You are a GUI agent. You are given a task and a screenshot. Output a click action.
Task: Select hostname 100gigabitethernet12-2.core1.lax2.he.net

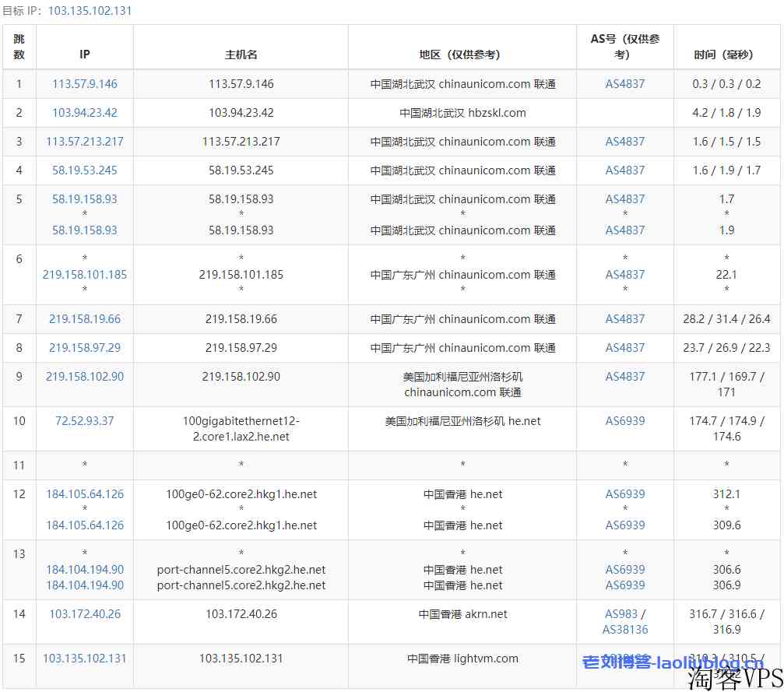(241, 428)
